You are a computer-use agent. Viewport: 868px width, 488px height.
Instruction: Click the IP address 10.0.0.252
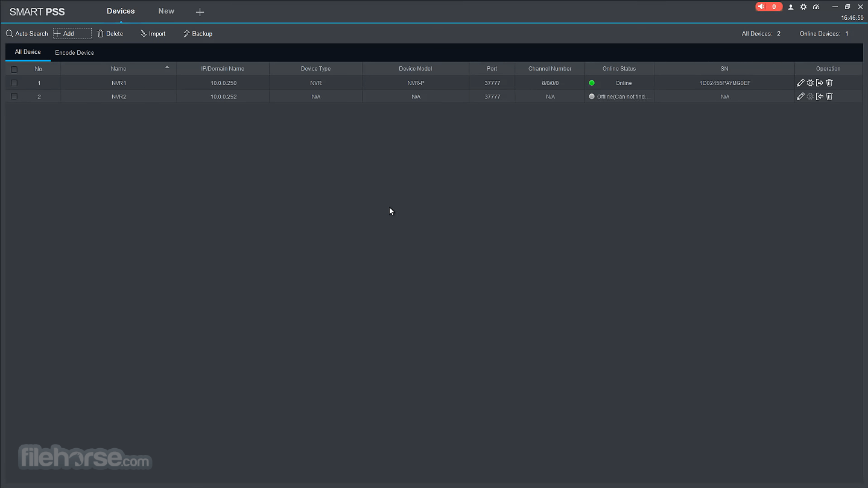[223, 97]
